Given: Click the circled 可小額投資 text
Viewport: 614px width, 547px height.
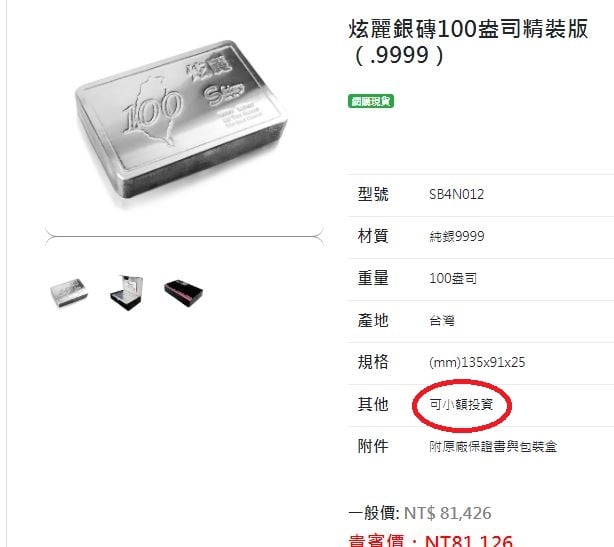Looking at the screenshot, I should coord(461,404).
